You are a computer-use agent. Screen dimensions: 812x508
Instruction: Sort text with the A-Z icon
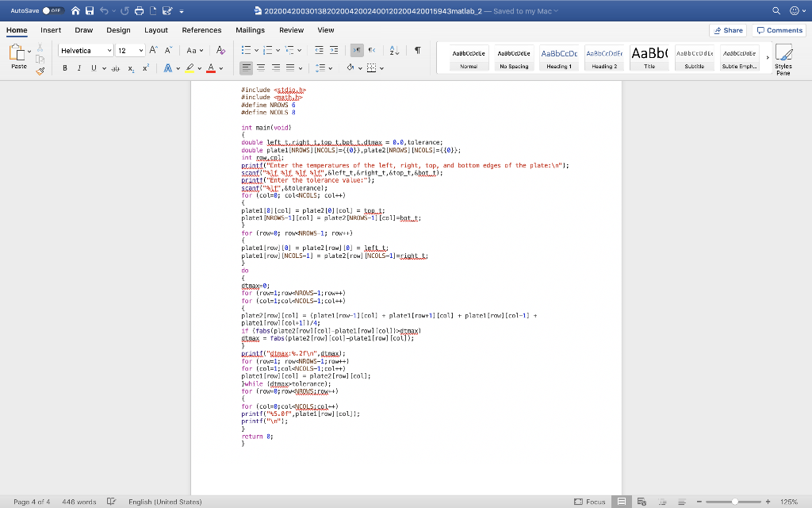pos(394,50)
